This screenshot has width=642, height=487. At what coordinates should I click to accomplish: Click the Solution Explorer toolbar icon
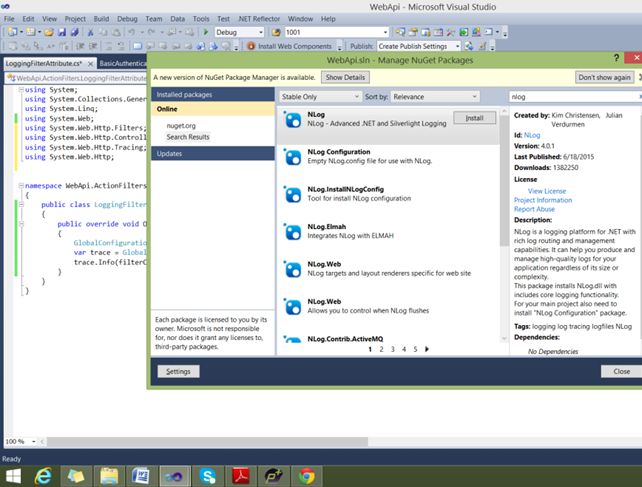pyautogui.click(x=400, y=32)
